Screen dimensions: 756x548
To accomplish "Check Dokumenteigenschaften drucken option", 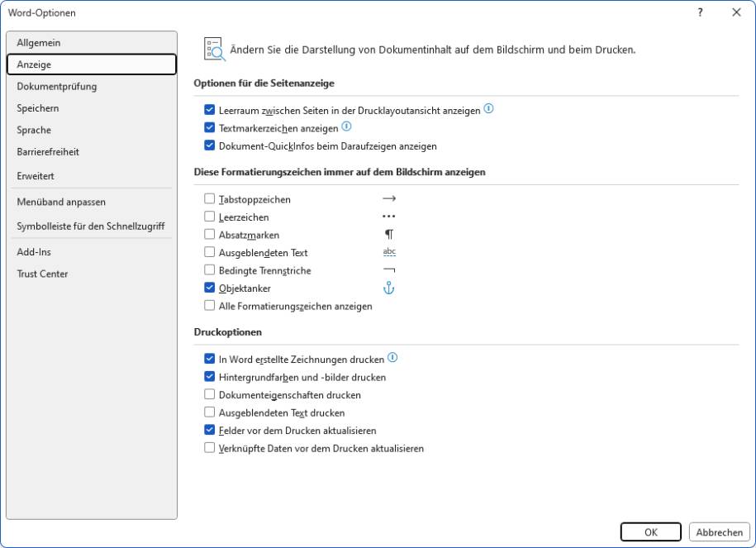I will pyautogui.click(x=209, y=394).
